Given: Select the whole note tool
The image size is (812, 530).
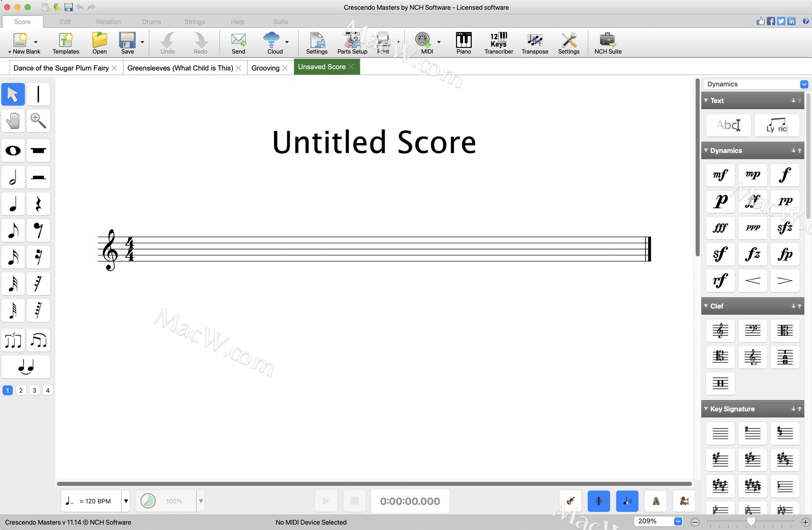Looking at the screenshot, I should coord(13,151).
